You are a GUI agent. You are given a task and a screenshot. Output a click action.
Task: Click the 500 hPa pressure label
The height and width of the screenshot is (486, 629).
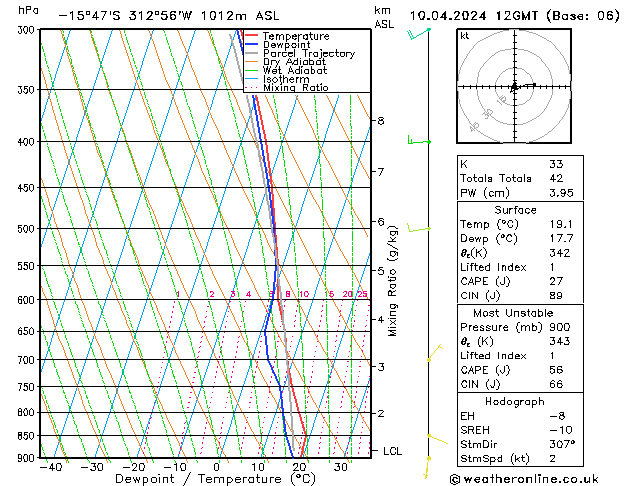[x=28, y=229]
